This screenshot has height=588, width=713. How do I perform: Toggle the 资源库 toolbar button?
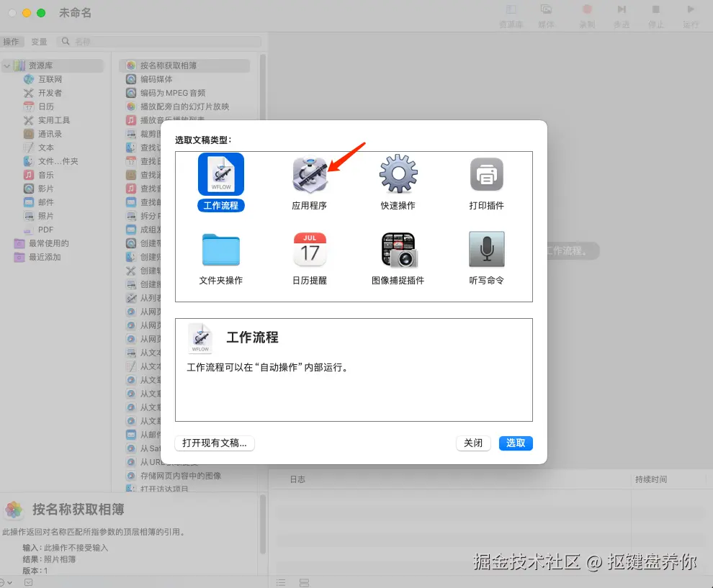tap(511, 16)
